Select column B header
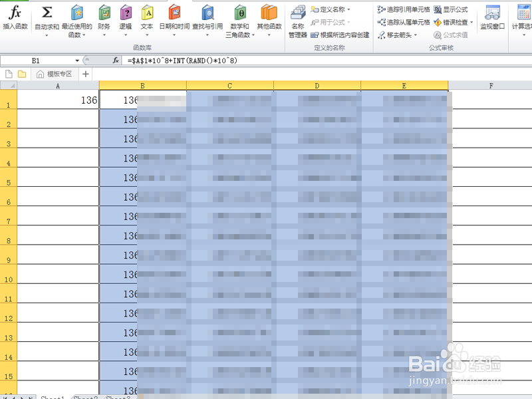This screenshot has width=532, height=399. [x=142, y=86]
